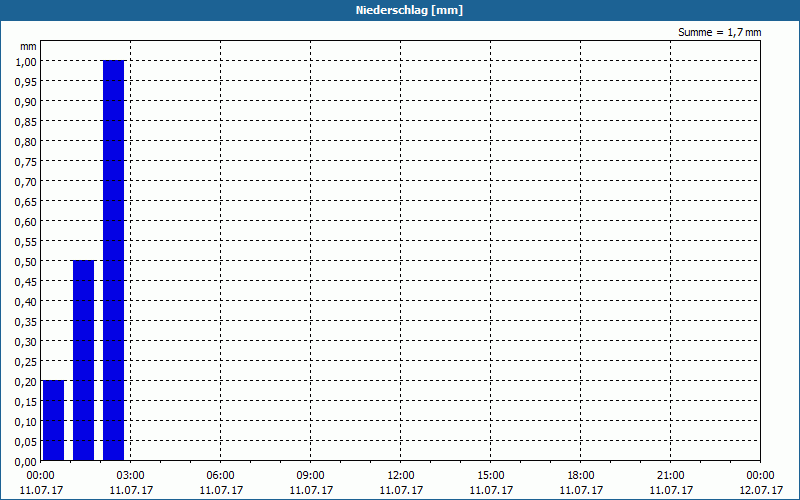800x500 pixels.
Task: Click the 0,55 y-axis value
Action: tap(26, 241)
